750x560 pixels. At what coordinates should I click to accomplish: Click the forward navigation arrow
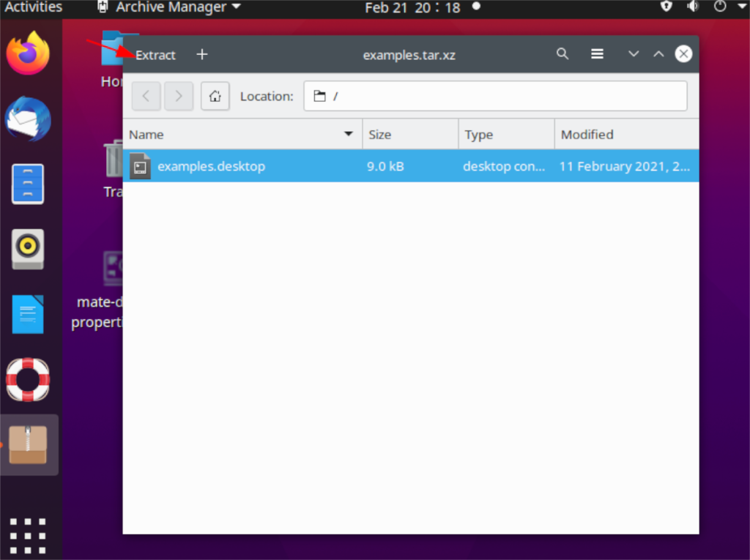point(179,96)
